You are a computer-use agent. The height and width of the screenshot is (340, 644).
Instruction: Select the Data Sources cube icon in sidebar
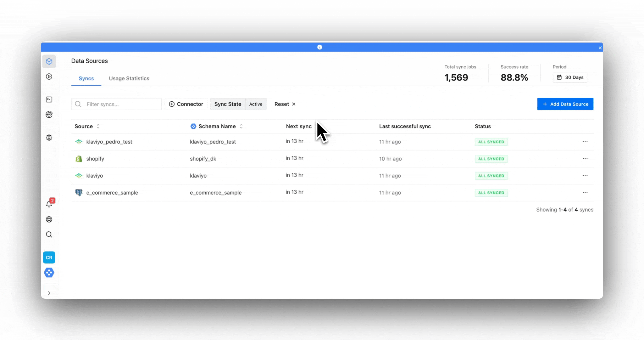pos(49,61)
